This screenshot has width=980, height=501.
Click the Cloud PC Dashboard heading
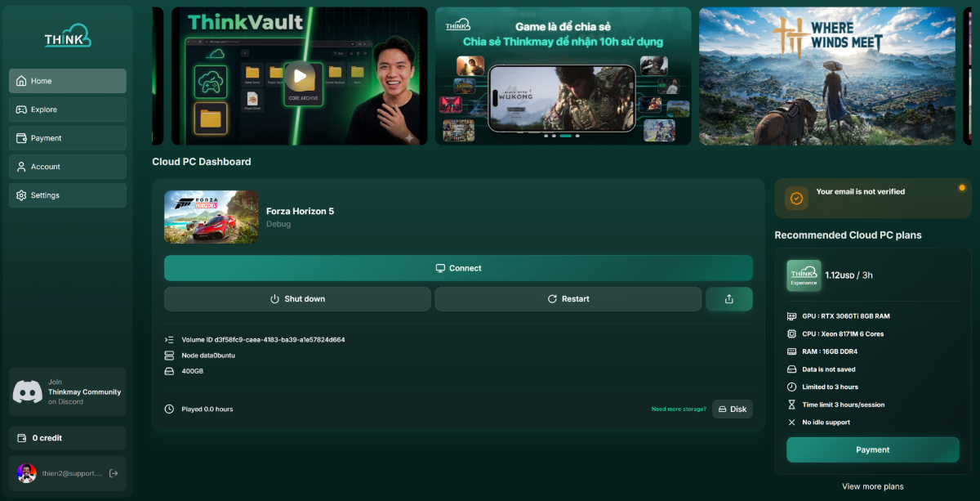click(202, 162)
